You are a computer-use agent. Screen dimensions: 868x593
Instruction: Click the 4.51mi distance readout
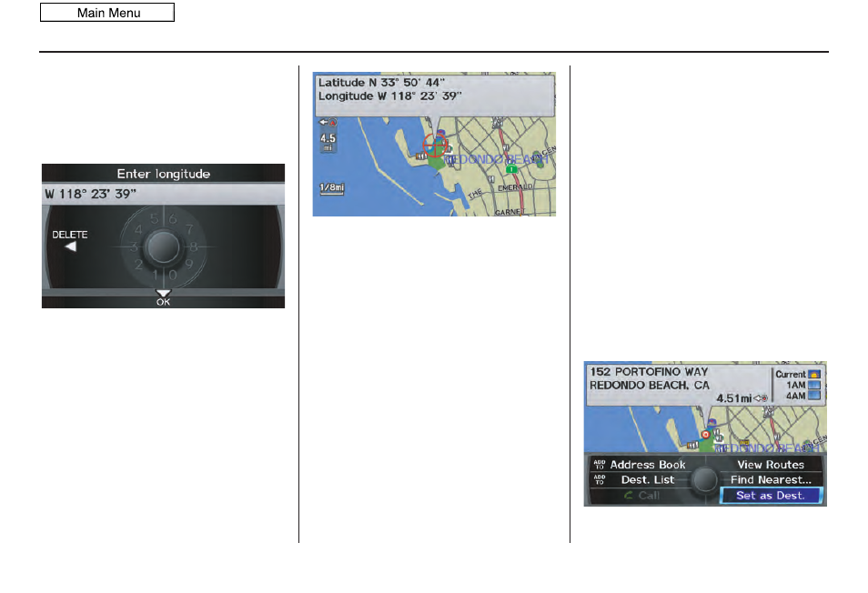pyautogui.click(x=734, y=398)
